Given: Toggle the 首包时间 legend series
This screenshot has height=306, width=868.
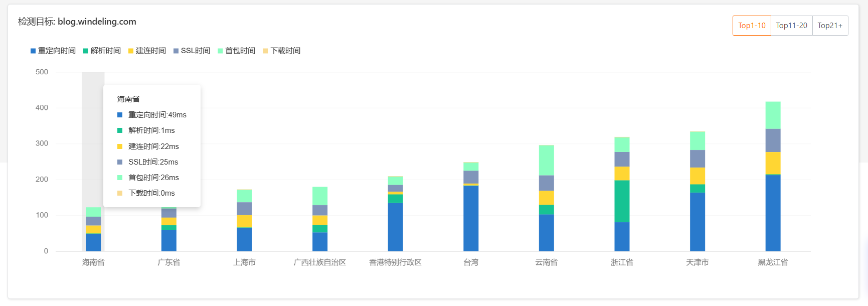Looking at the screenshot, I should (236, 51).
